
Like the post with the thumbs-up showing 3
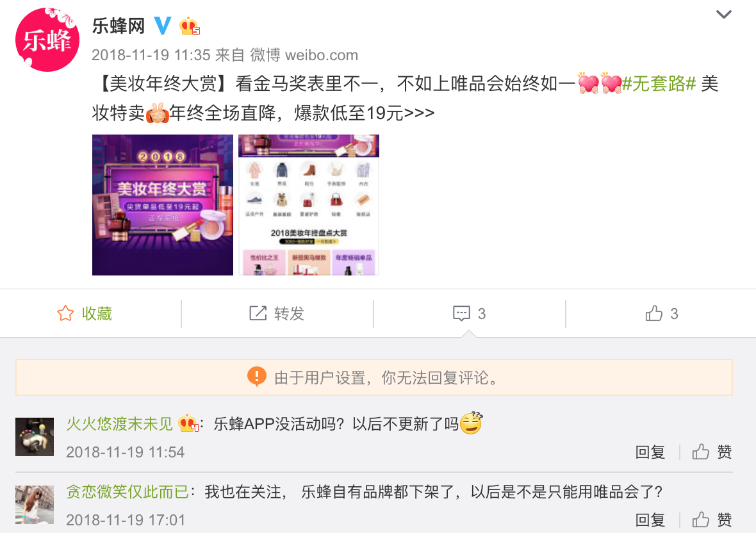click(661, 313)
